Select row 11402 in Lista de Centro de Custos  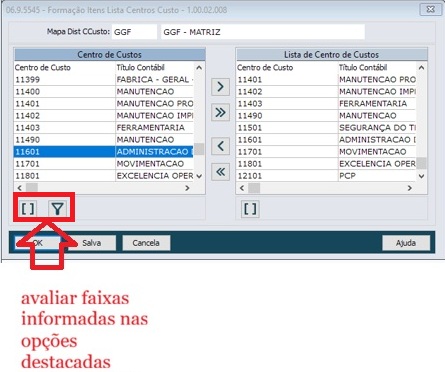tap(326, 92)
